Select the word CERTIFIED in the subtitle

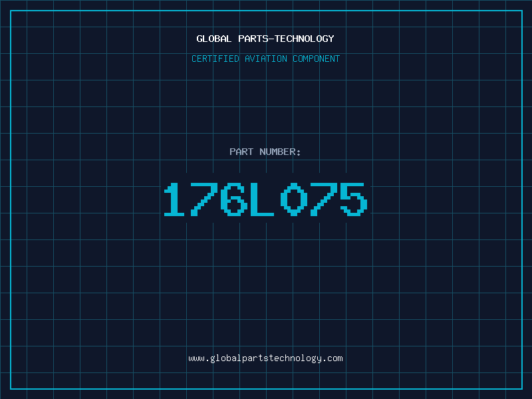[x=215, y=59]
